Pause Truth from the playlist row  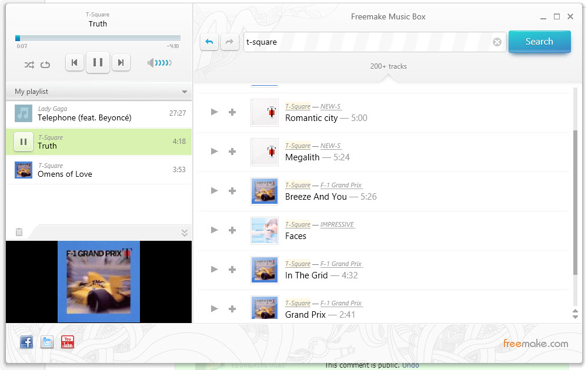(24, 142)
